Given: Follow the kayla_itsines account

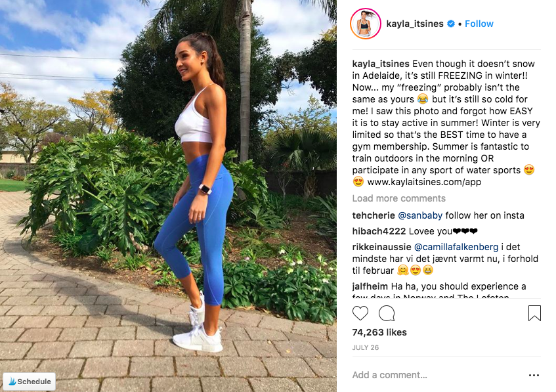Looking at the screenshot, I should point(479,24).
